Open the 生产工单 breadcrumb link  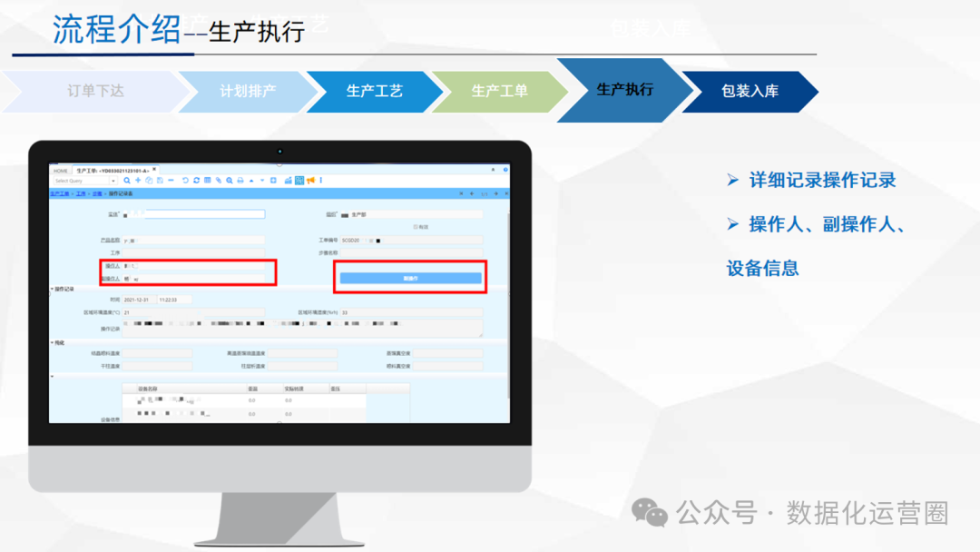coord(59,193)
